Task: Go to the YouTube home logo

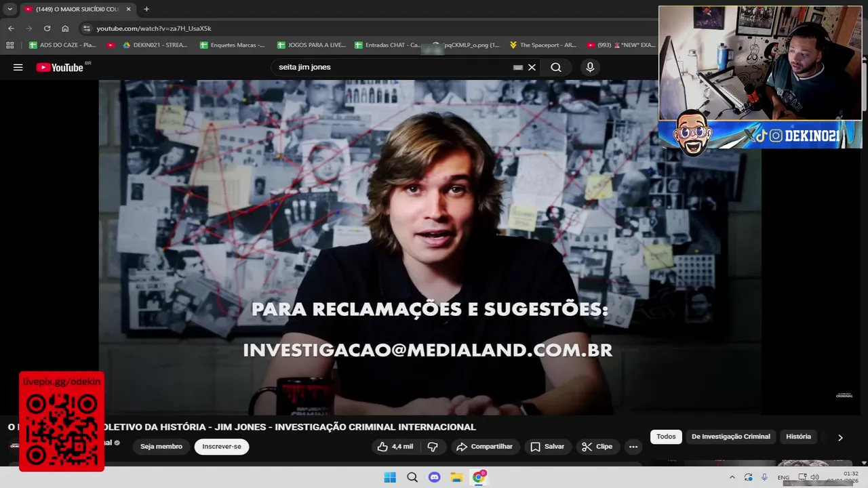Action: point(60,67)
